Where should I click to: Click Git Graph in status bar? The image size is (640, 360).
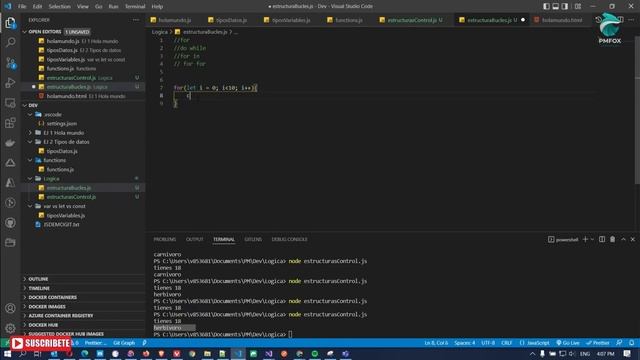(124, 343)
